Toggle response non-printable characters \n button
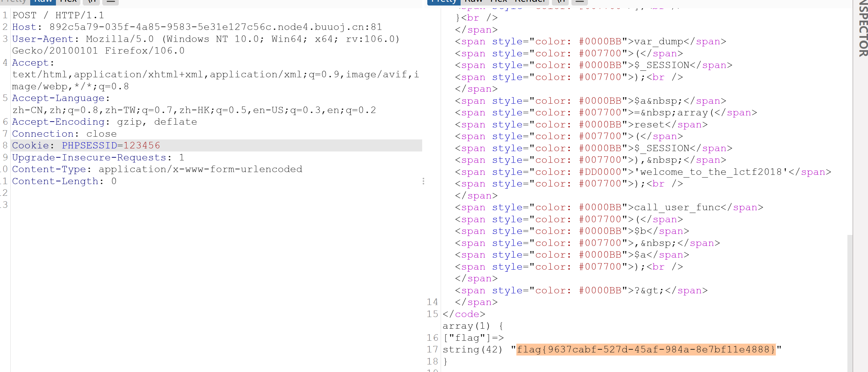The height and width of the screenshot is (372, 868). coord(561,2)
